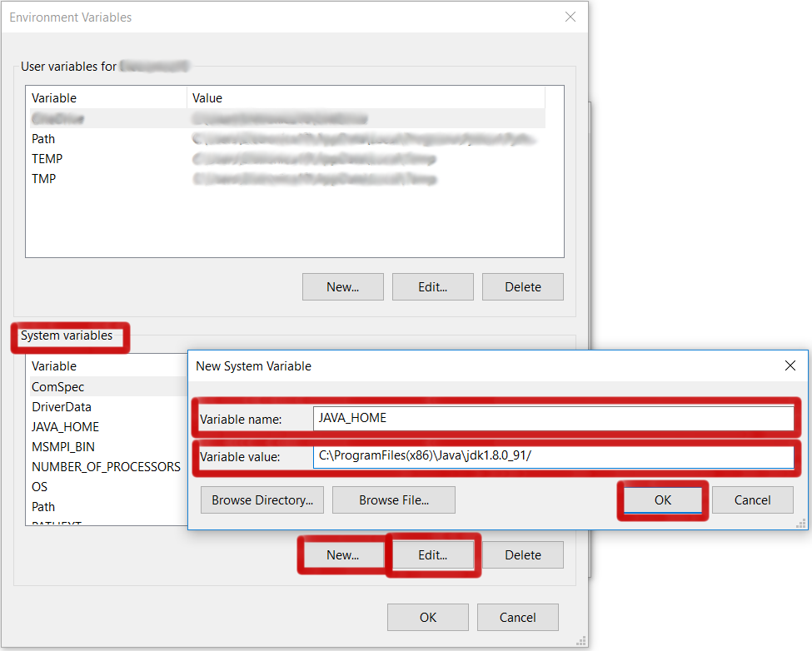Click the Variable value input field
Viewport: 812px width, 651px height.
pos(550,456)
